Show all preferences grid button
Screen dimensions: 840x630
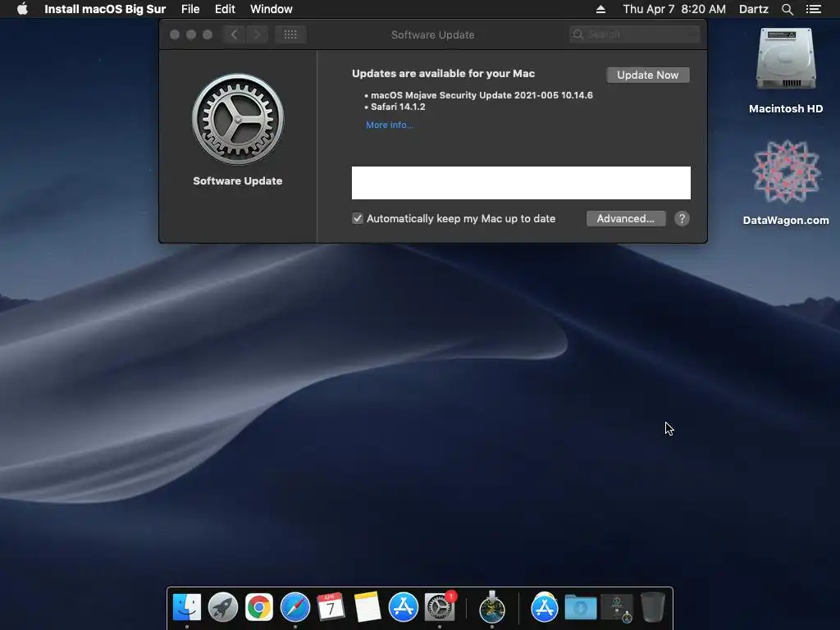click(290, 34)
